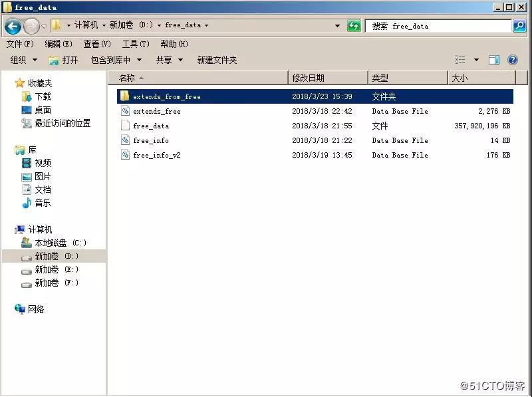Select 库 in navigation pane
532x397 pixels.
[32, 150]
